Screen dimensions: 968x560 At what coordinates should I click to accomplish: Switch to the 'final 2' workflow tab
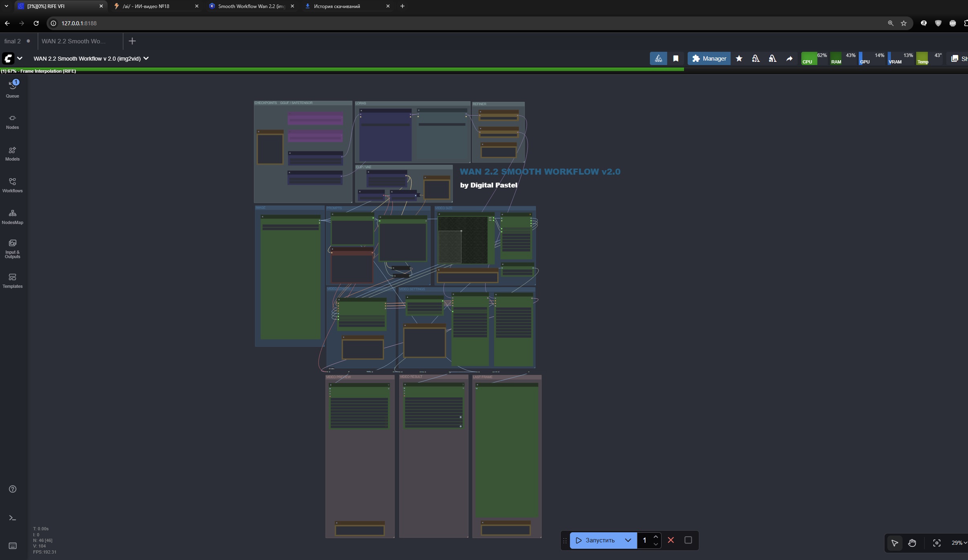[x=12, y=41]
